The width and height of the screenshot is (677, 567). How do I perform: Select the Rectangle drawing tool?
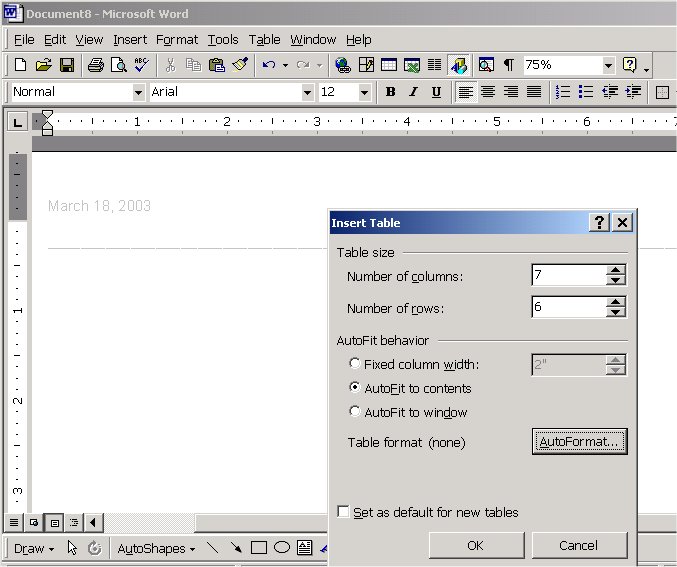pos(259,548)
